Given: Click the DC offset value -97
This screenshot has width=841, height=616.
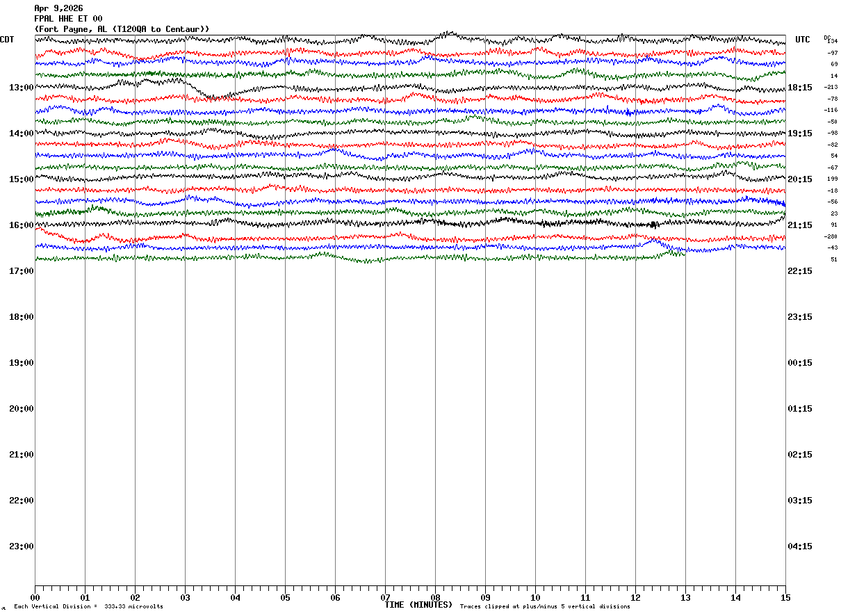Looking at the screenshot, I should pyautogui.click(x=833, y=53).
